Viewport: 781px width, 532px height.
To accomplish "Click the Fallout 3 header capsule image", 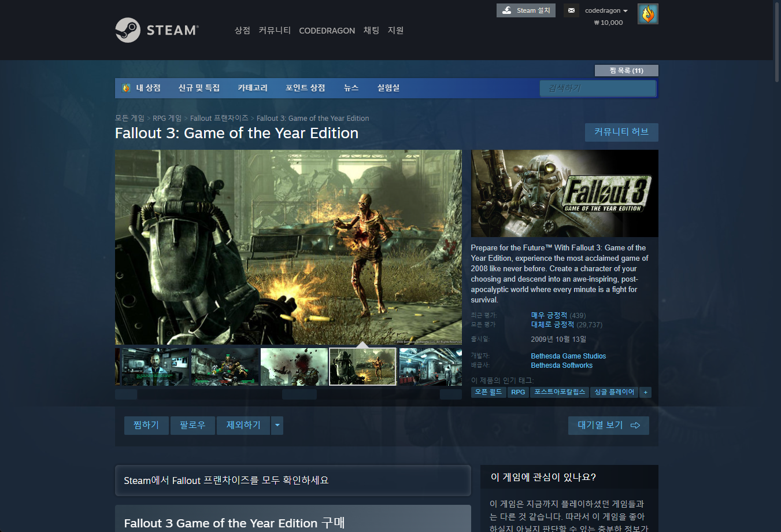I will (565, 193).
